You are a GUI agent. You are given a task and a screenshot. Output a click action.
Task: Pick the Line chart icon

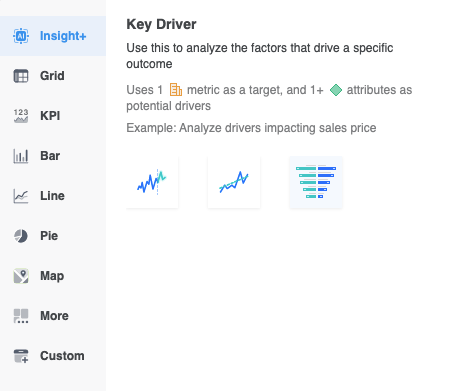[x=21, y=196]
